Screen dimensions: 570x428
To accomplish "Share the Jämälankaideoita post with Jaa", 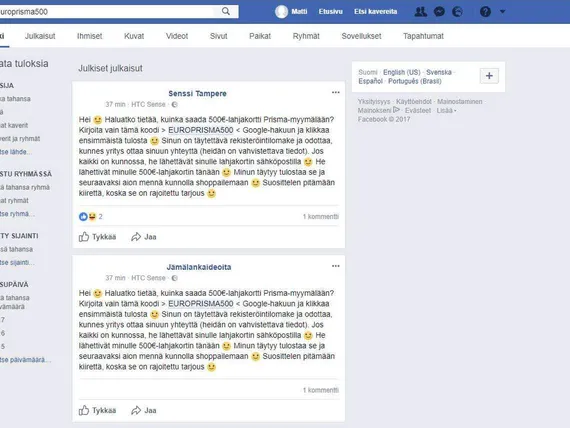I will tap(144, 411).
